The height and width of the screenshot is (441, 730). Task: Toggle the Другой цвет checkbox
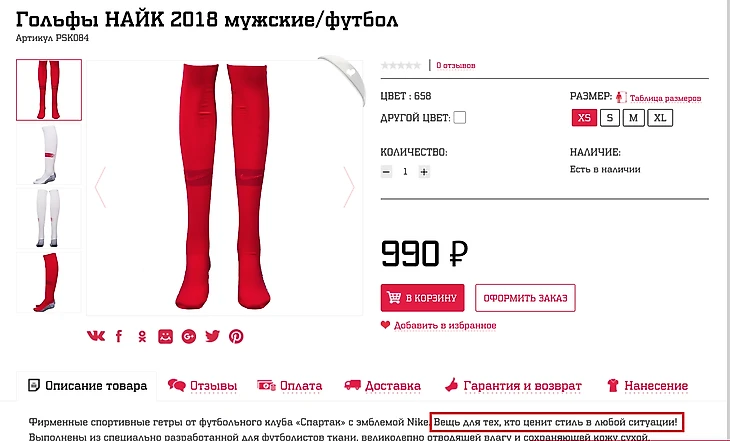point(460,117)
